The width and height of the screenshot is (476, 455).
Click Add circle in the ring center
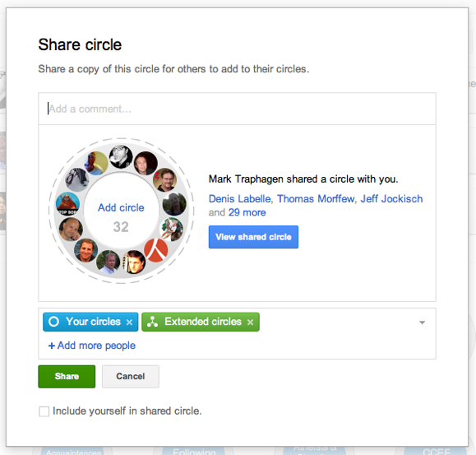tap(121, 208)
